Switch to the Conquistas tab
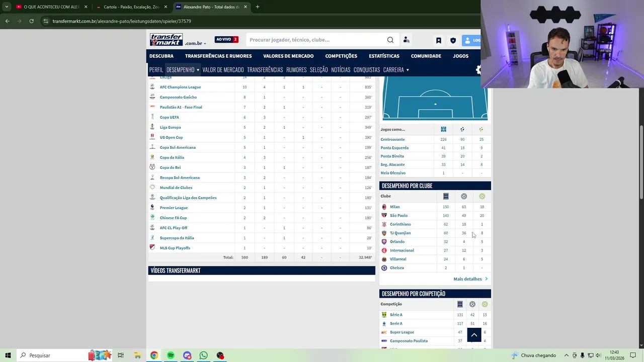The width and height of the screenshot is (644, 362). tap(367, 70)
